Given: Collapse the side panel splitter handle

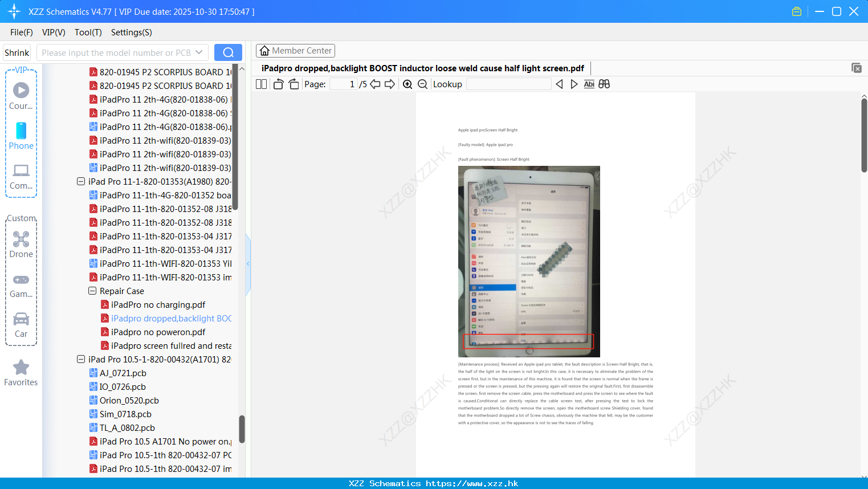Looking at the screenshot, I should [x=248, y=264].
